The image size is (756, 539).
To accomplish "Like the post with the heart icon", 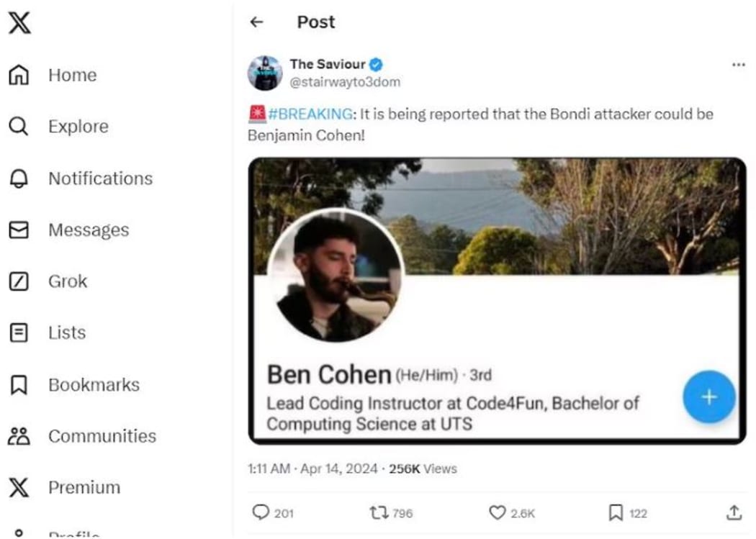I will (498, 513).
